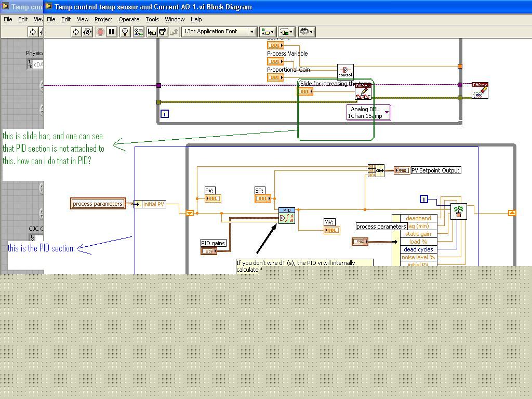Open the Block Diagram File menu
This screenshot has width=532, height=399.
tap(51, 19)
